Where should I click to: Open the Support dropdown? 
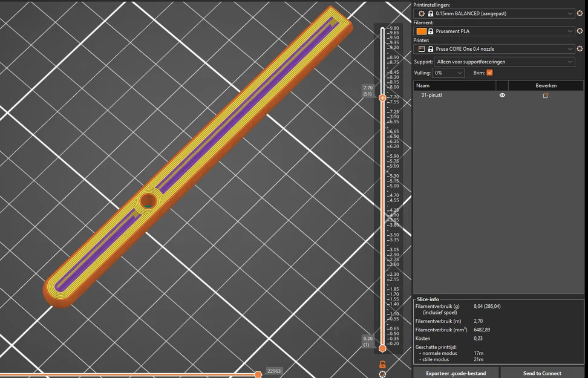click(504, 62)
